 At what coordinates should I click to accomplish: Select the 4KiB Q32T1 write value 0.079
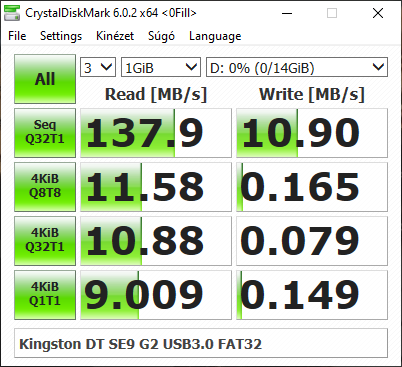312,241
